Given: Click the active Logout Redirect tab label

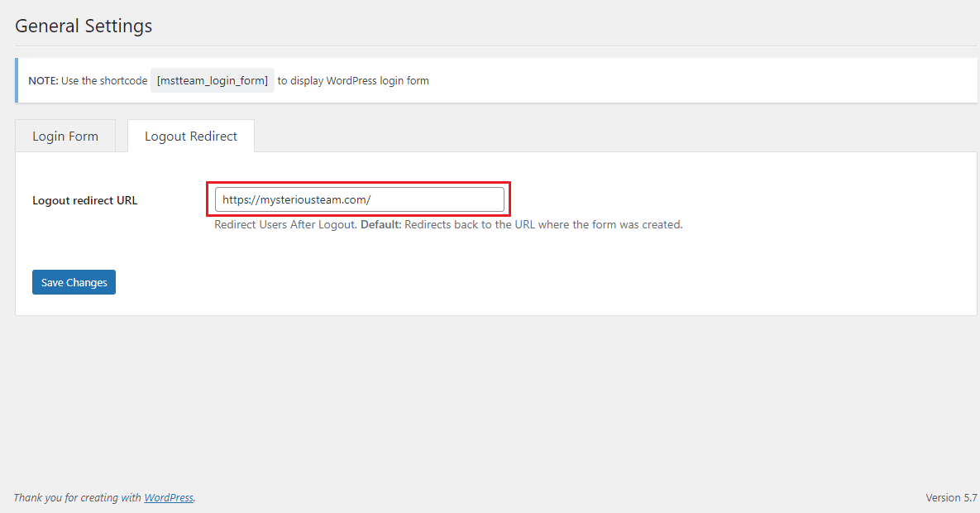Looking at the screenshot, I should [190, 136].
